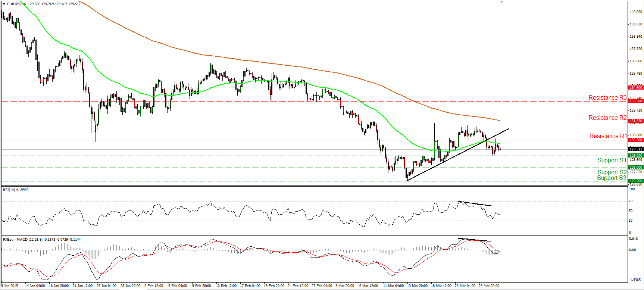Select the black divergence line in MACD panel
The width and height of the screenshot is (644, 290).
tap(475, 240)
